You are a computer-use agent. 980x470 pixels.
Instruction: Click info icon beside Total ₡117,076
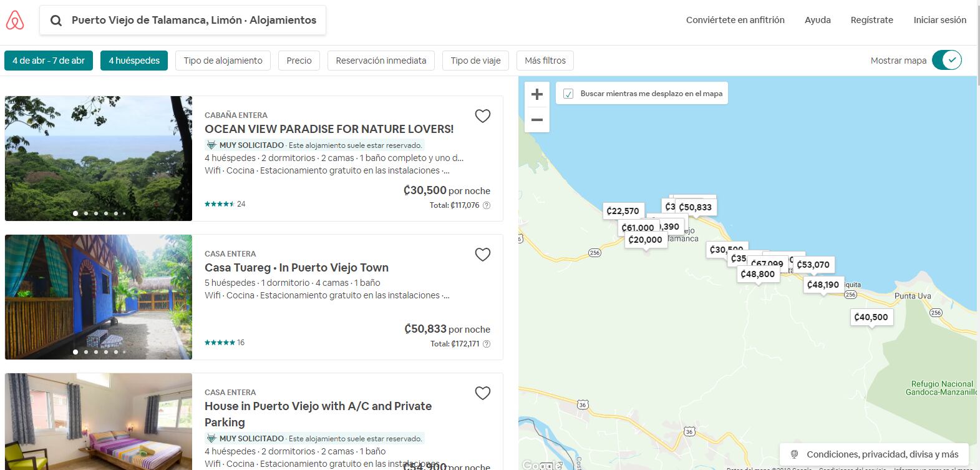click(x=487, y=205)
